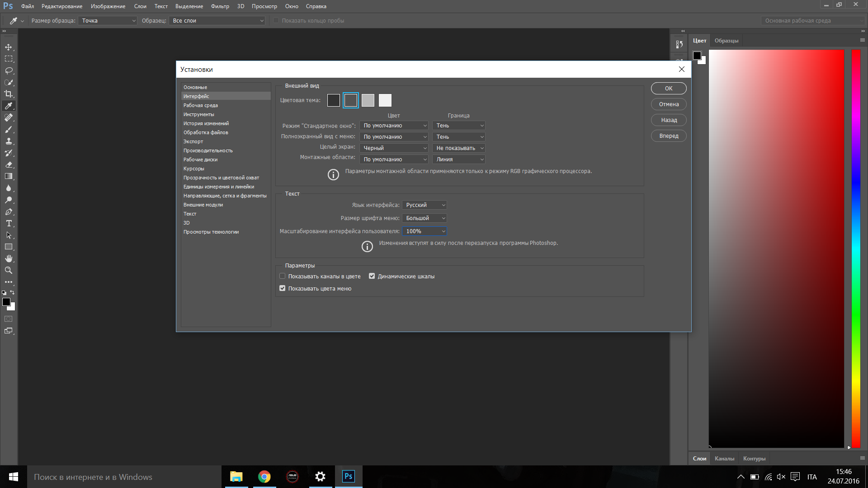Open the History panel icon
The width and height of the screenshot is (868, 488).
point(679,44)
